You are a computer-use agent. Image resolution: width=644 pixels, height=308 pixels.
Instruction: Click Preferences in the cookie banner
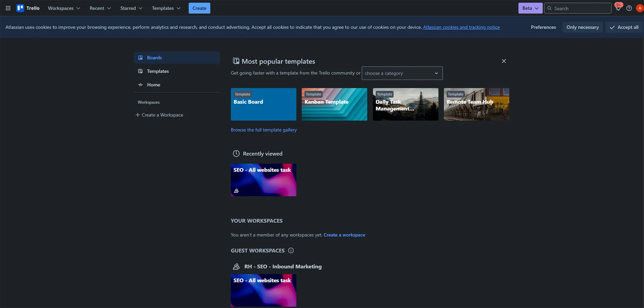(543, 27)
